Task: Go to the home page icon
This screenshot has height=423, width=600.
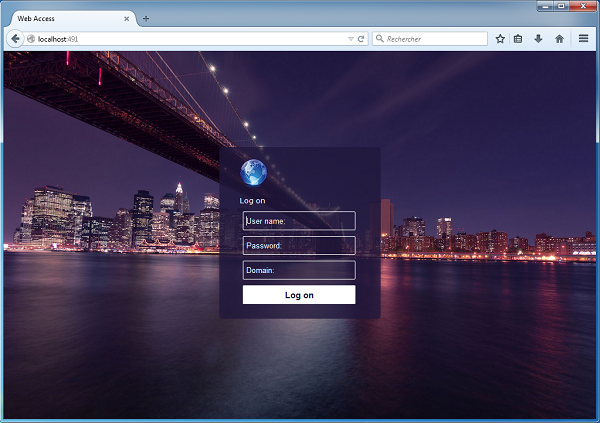Action: coord(559,39)
